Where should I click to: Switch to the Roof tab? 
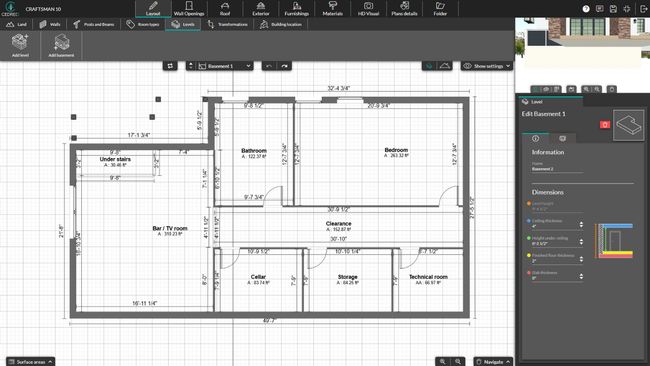225,9
